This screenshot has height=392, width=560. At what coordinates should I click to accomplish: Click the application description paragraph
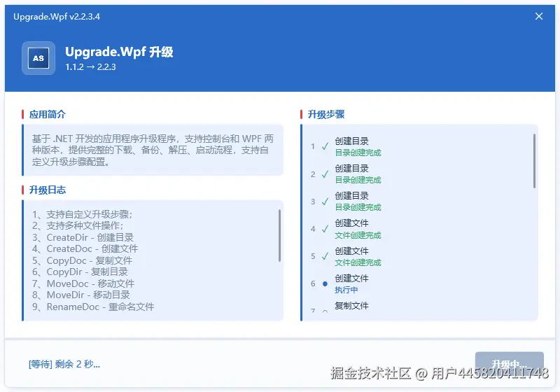153,150
